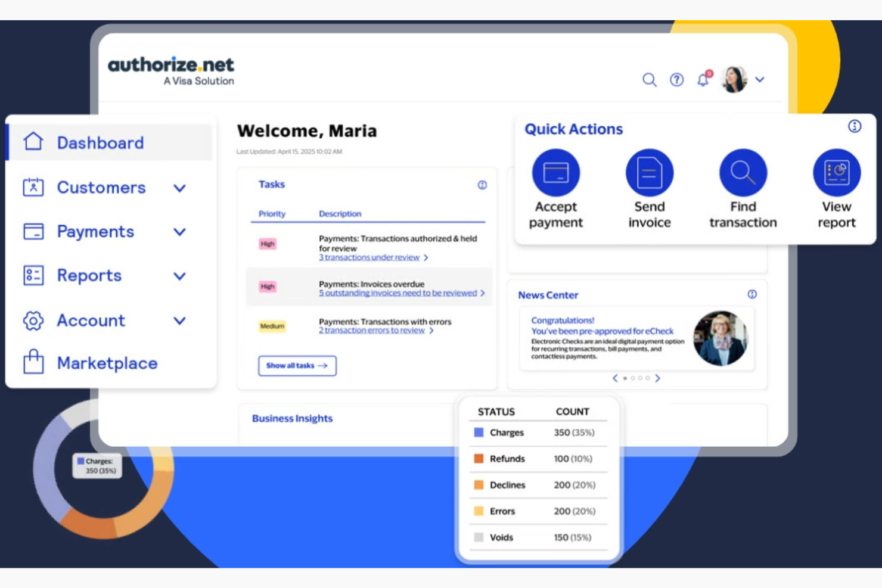882x588 pixels.
Task: Go to next news item arrow
Action: (657, 378)
